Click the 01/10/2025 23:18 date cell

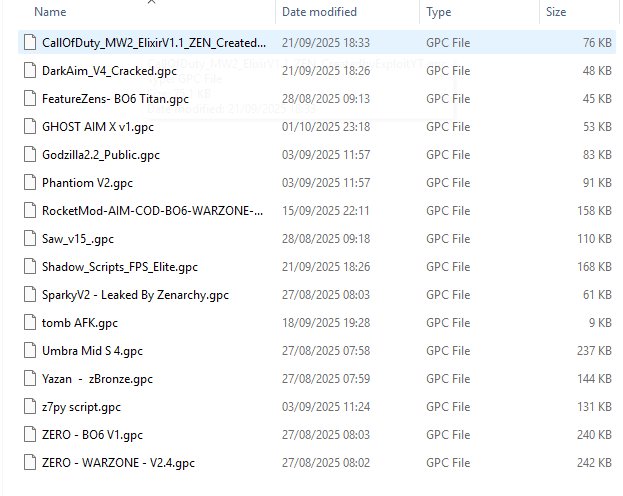pos(326,127)
